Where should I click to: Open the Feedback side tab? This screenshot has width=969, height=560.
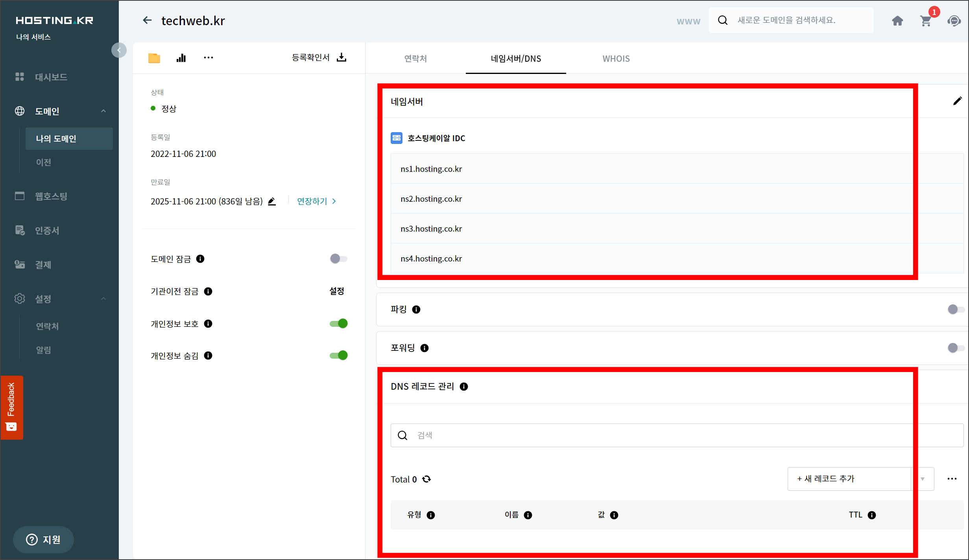(11, 407)
